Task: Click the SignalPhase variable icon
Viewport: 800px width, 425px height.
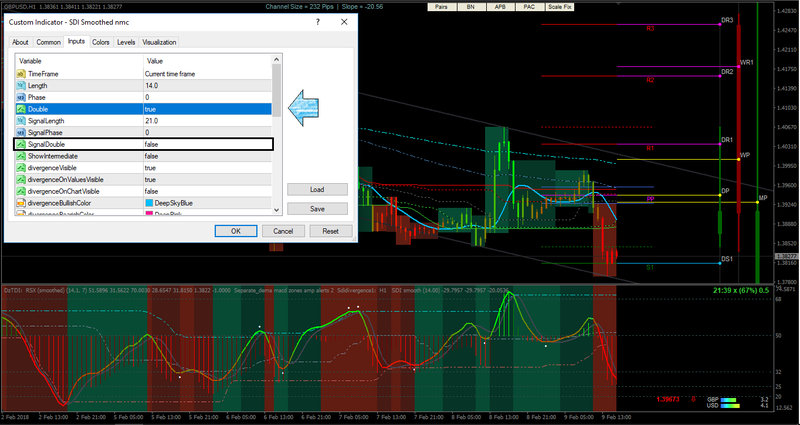Action: pos(20,132)
